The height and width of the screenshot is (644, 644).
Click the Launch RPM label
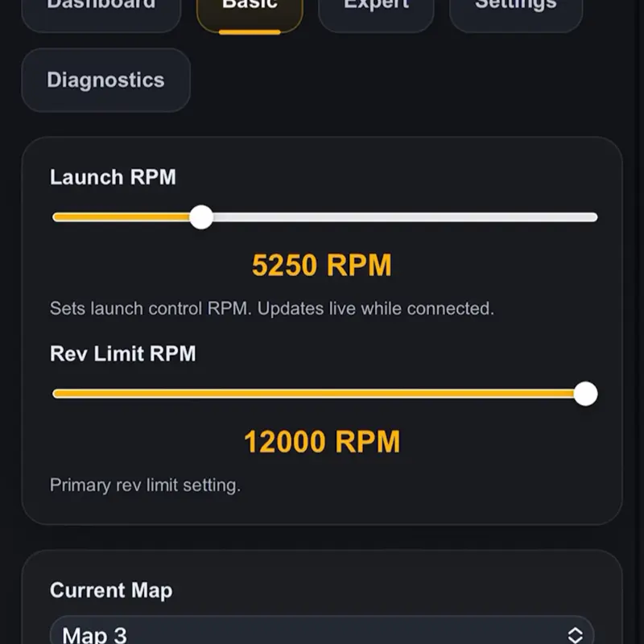click(x=113, y=177)
